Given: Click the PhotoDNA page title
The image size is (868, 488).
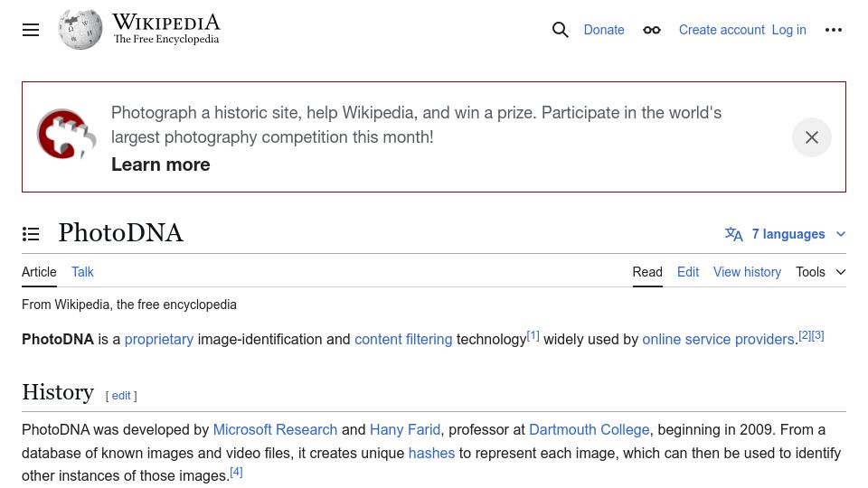Looking at the screenshot, I should pyautogui.click(x=120, y=233).
